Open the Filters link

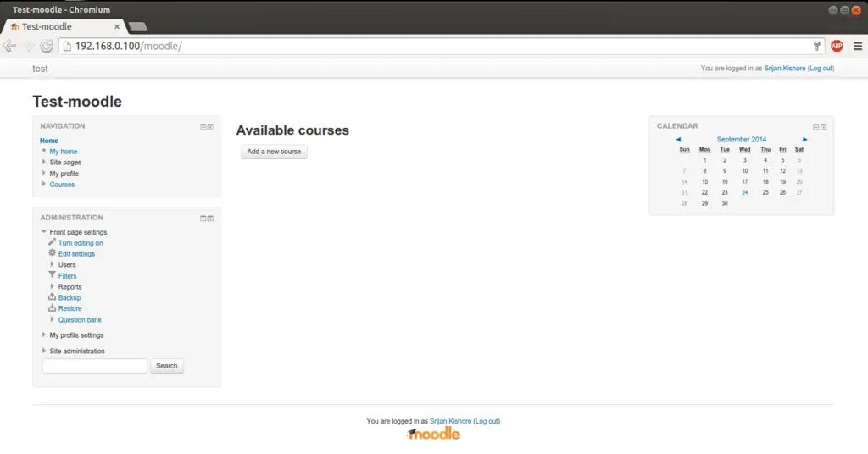pyautogui.click(x=68, y=276)
